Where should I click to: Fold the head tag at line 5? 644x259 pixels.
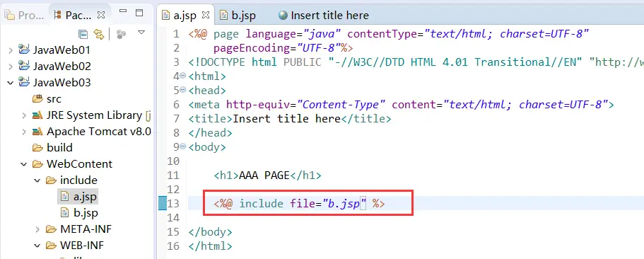click(x=183, y=90)
